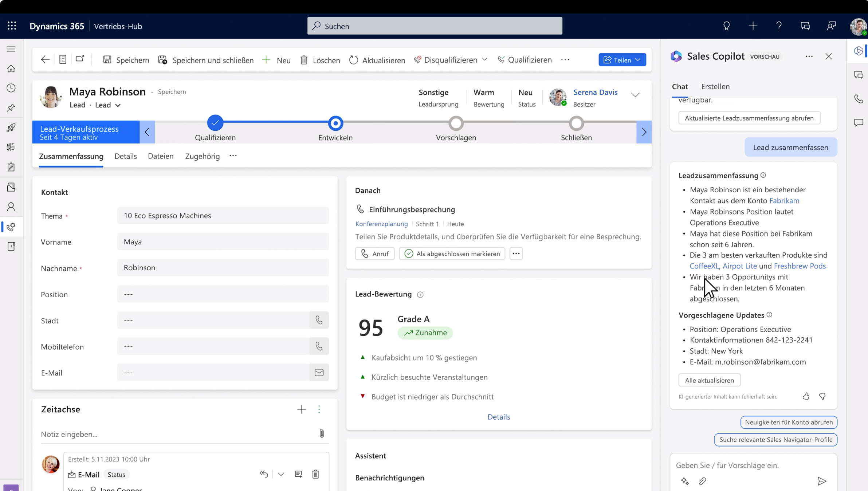Click the thumbs up feedback icon

tap(806, 396)
